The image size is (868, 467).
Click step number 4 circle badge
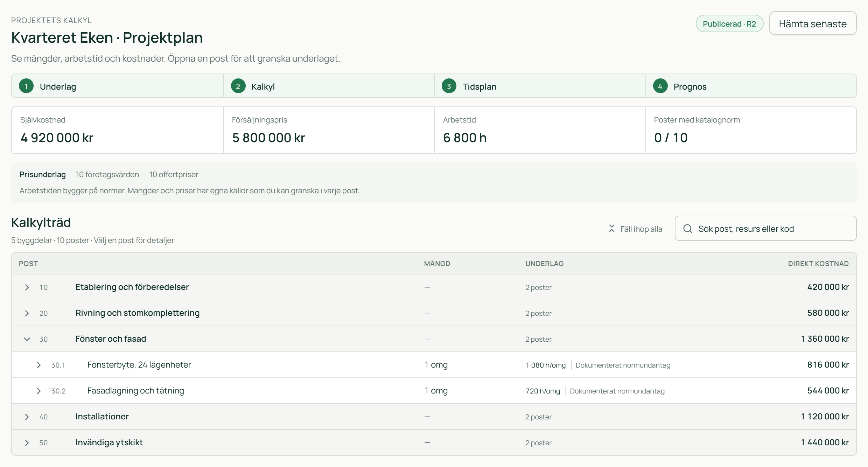pos(660,86)
